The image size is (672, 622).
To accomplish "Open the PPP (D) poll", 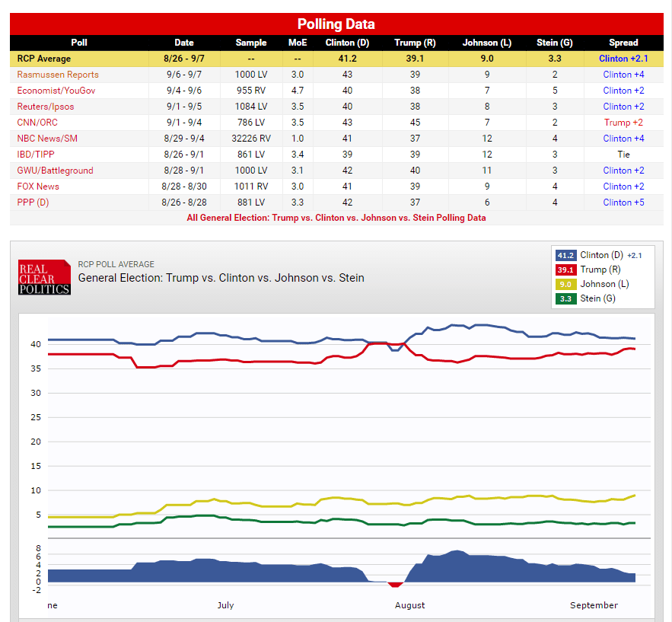I will tap(32, 203).
